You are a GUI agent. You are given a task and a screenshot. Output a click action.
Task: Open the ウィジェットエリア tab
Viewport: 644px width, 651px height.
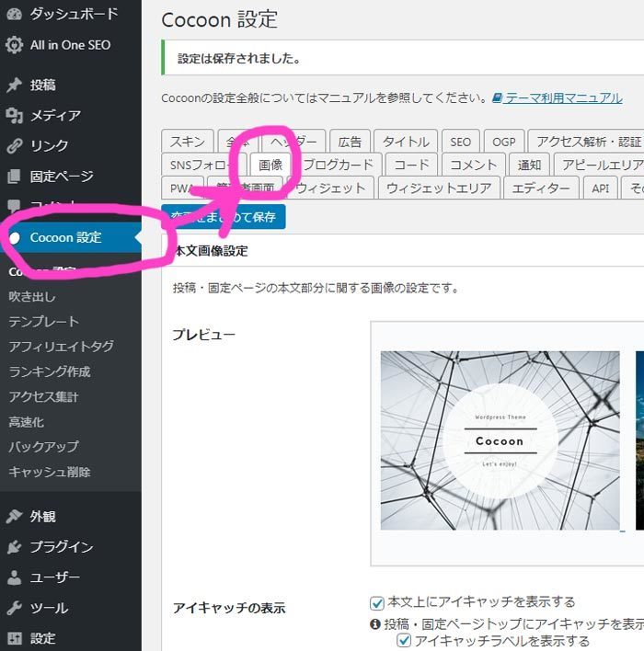(439, 188)
